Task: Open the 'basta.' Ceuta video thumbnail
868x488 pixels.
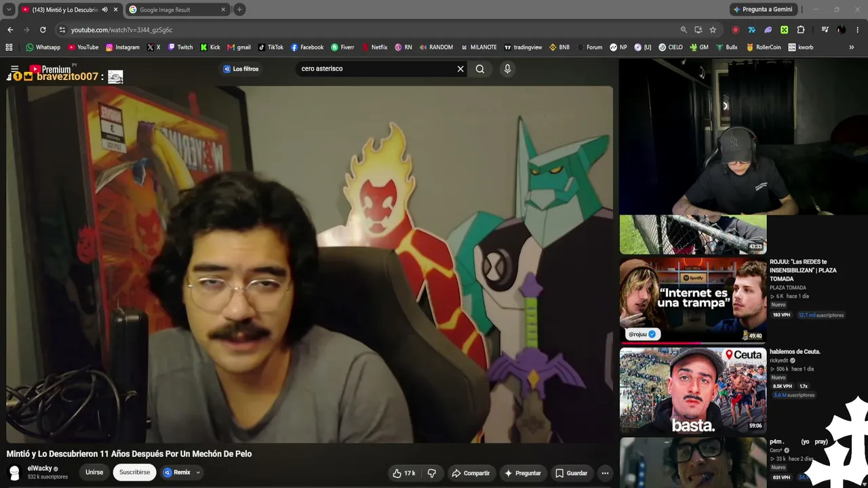Action: pos(693,390)
